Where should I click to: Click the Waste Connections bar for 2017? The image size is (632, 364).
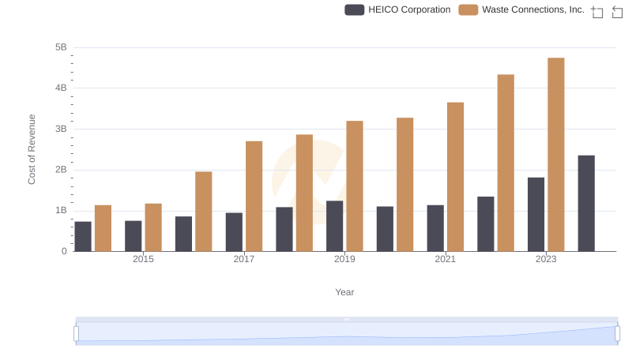[254, 197]
